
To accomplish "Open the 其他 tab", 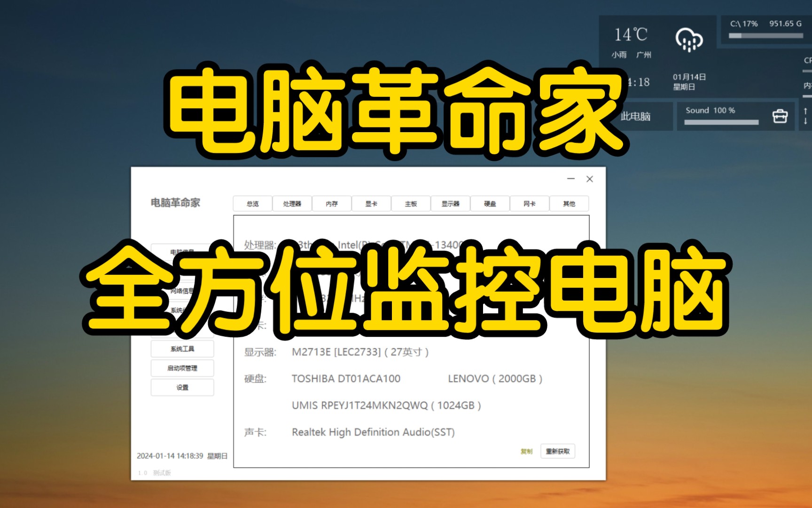I will point(569,204).
